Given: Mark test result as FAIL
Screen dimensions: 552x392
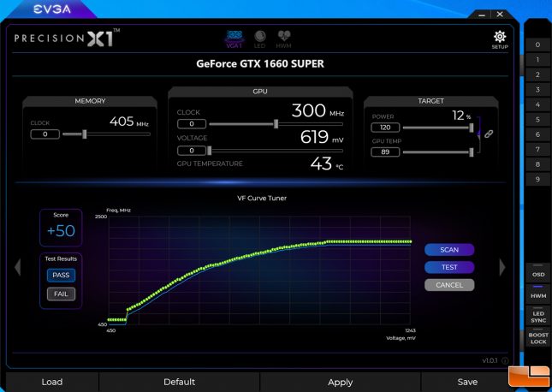Looking at the screenshot, I should [x=61, y=294].
